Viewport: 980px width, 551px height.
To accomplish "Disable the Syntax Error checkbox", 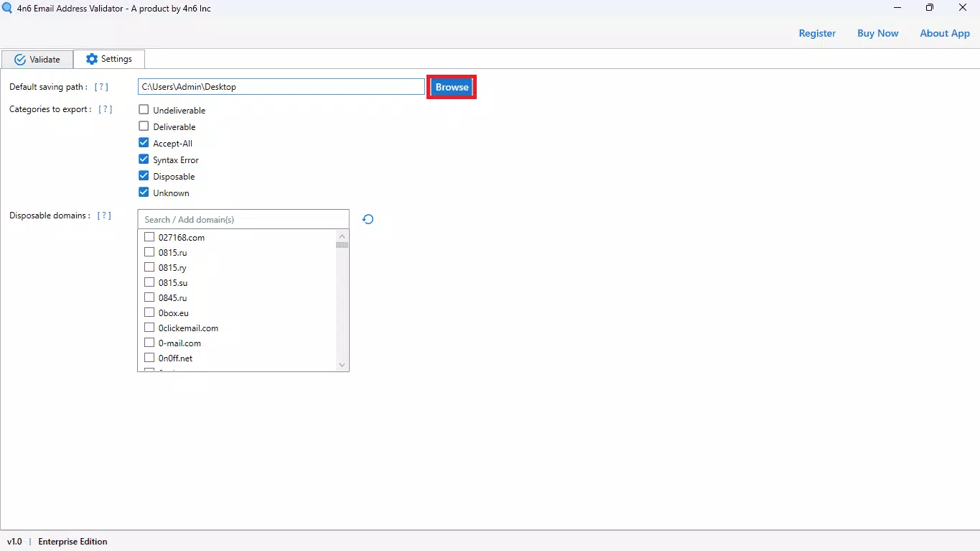I will 144,159.
